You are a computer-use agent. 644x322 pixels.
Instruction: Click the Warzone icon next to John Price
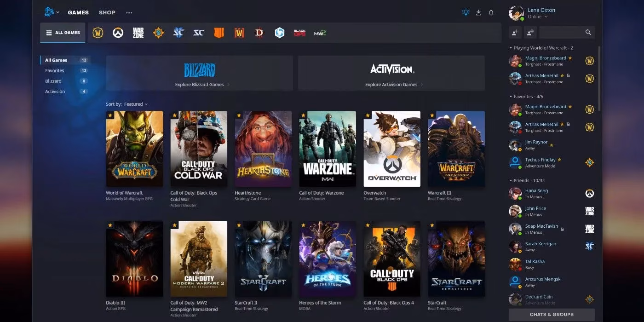pyautogui.click(x=589, y=211)
